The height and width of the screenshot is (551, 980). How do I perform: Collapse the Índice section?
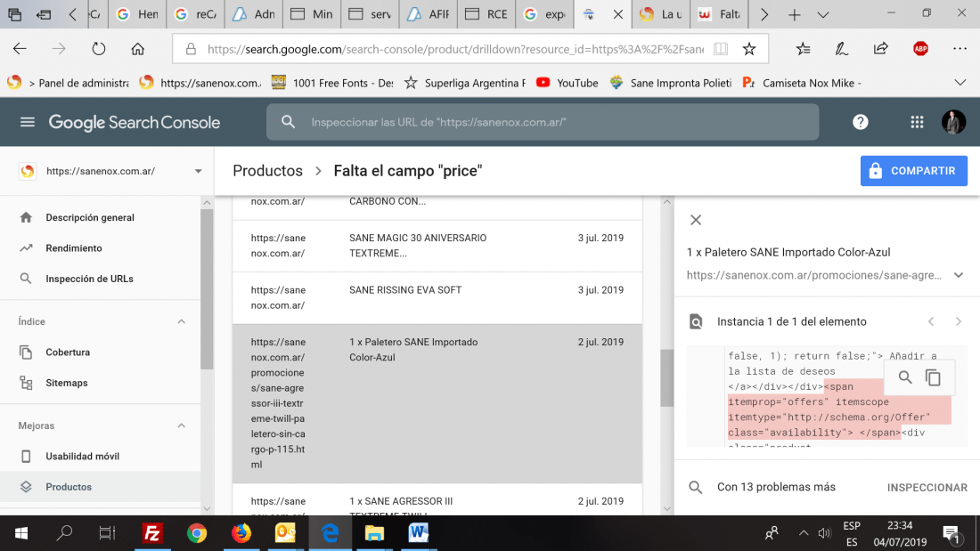click(x=181, y=321)
